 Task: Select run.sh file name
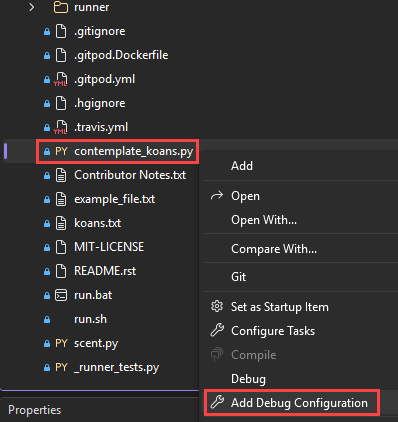point(90,319)
